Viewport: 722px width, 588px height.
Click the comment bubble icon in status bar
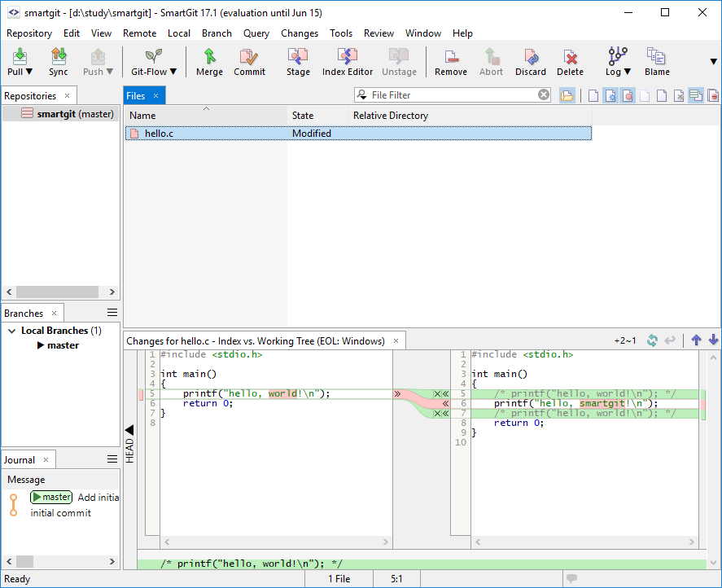coord(572,578)
